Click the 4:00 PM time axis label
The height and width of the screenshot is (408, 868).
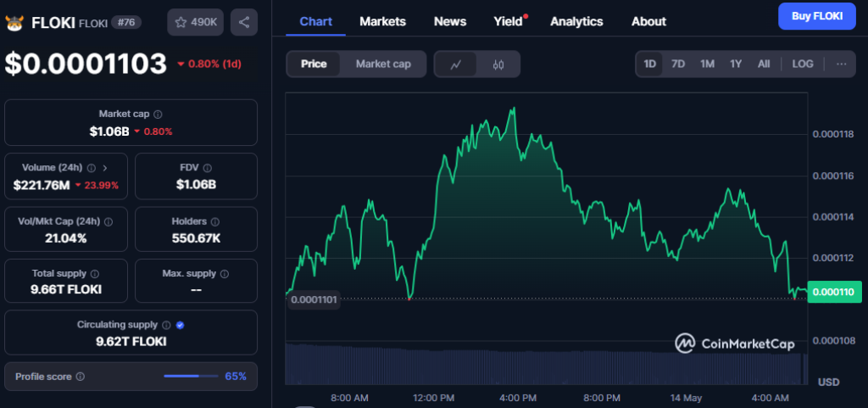(x=517, y=398)
